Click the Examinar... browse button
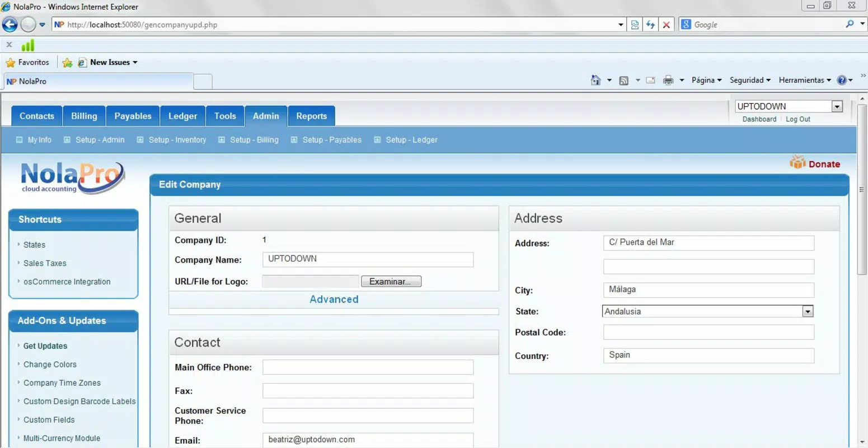Viewport: 868px width, 448px height. pyautogui.click(x=391, y=282)
